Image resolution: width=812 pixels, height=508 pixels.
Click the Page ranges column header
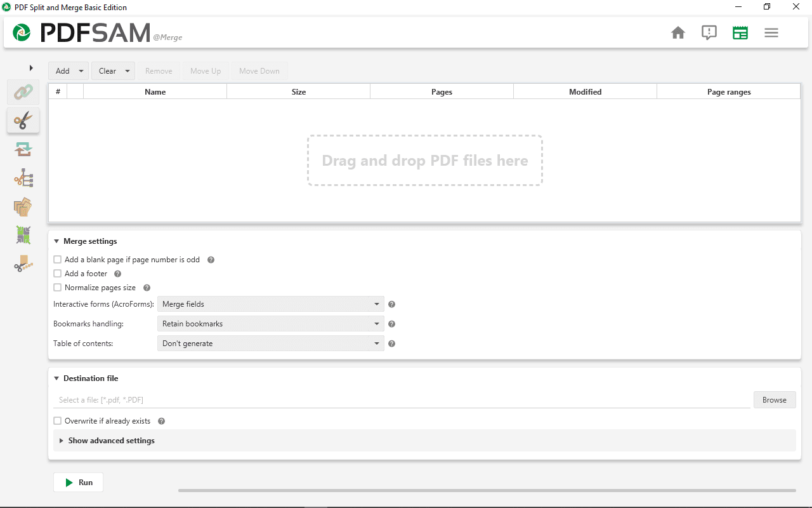729,92
